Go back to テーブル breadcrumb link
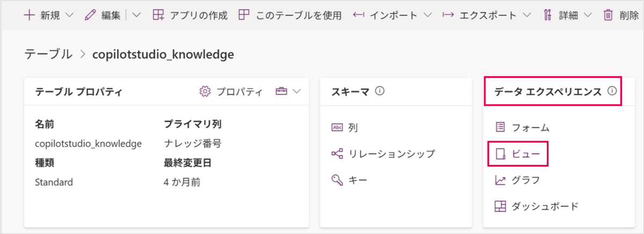This screenshot has width=644, height=234. [48, 54]
